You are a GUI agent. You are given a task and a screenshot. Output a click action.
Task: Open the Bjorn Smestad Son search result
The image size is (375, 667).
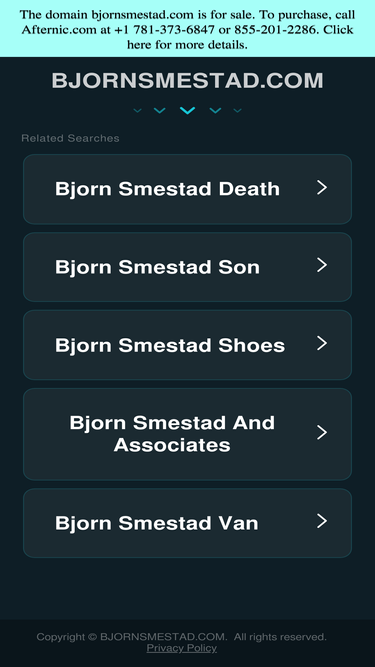click(x=188, y=267)
